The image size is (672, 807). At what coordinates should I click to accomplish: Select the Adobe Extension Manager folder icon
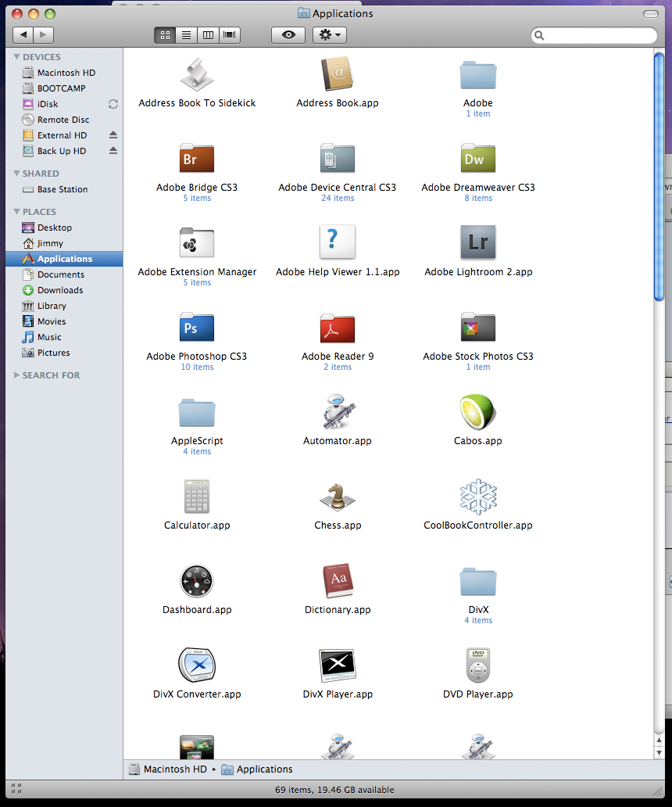pos(197,242)
